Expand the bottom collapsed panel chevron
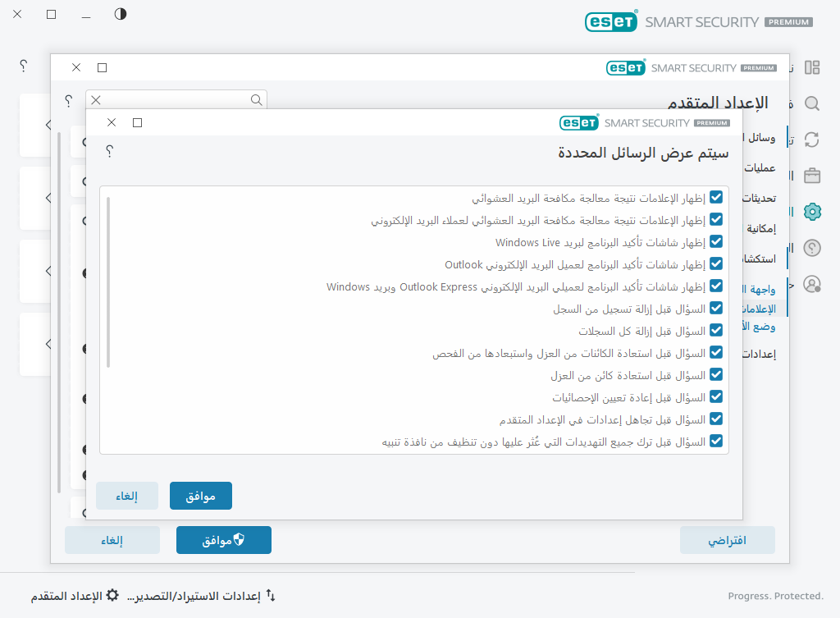The image size is (840, 618). pyautogui.click(x=47, y=344)
